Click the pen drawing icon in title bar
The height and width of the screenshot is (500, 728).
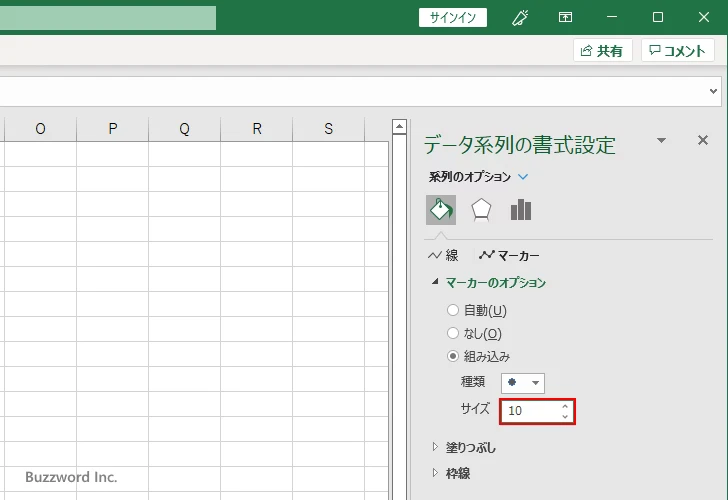coord(520,17)
